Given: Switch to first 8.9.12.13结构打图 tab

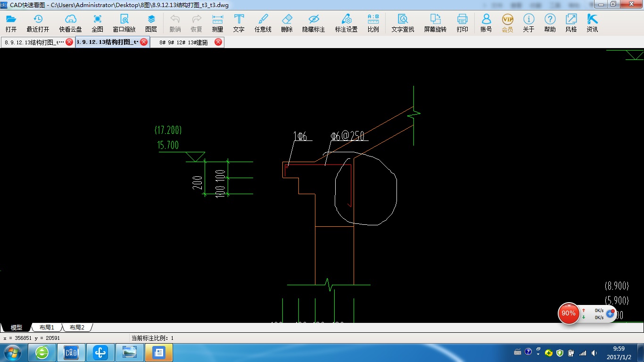Looking at the screenshot, I should (34, 42).
